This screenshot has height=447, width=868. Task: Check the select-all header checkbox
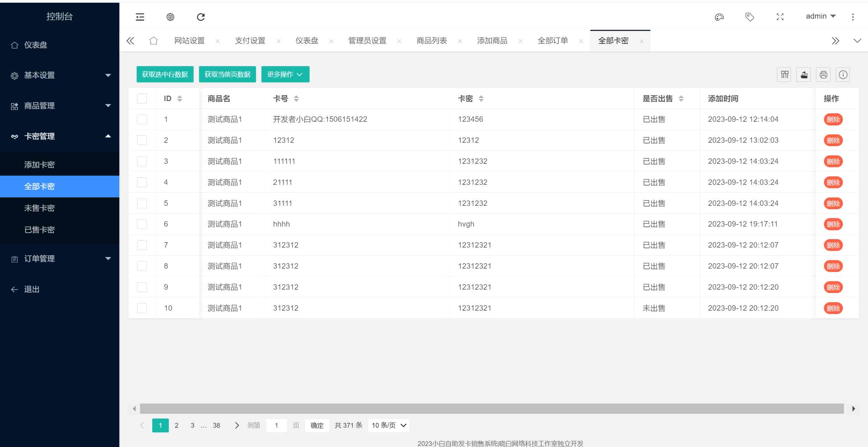coord(142,99)
